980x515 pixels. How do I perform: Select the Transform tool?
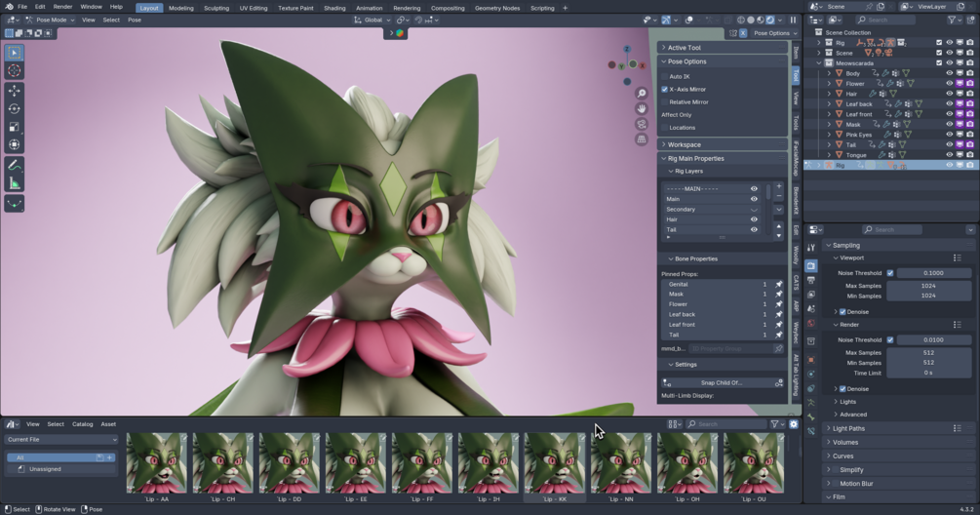tap(14, 145)
